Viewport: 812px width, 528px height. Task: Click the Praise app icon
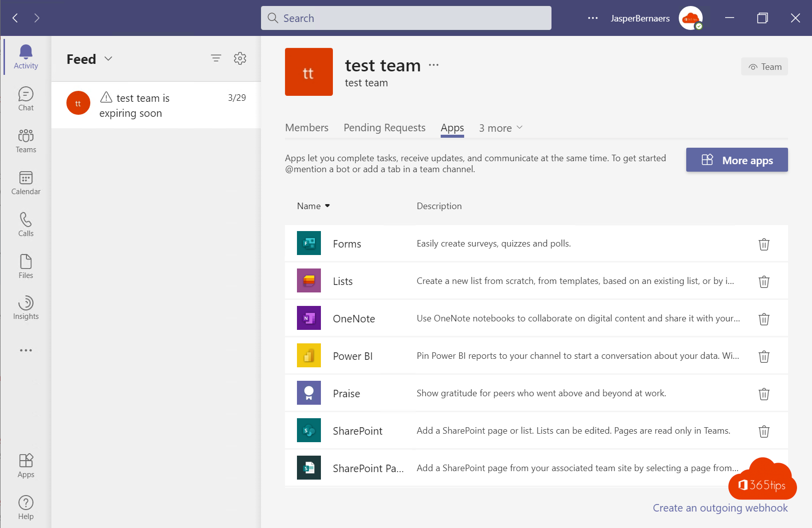pyautogui.click(x=309, y=393)
